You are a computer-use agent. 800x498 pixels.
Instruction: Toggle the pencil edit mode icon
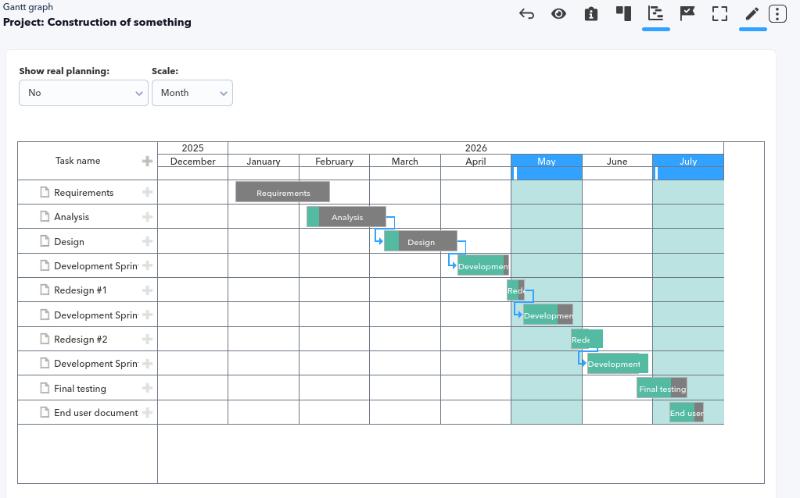point(752,14)
